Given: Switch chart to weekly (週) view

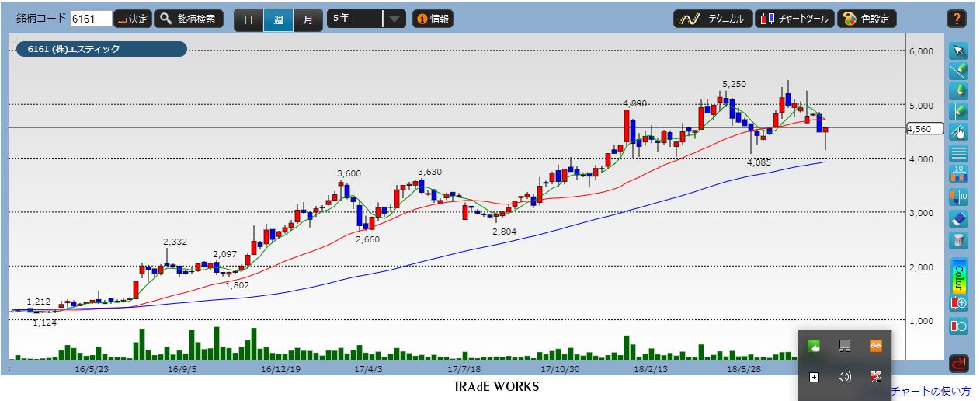Looking at the screenshot, I should (x=278, y=19).
